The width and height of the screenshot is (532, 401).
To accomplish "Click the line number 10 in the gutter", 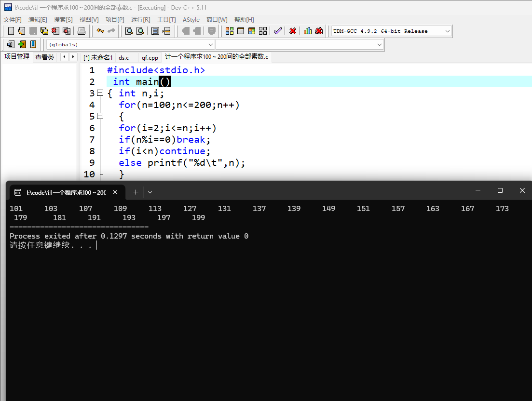I will (89, 174).
